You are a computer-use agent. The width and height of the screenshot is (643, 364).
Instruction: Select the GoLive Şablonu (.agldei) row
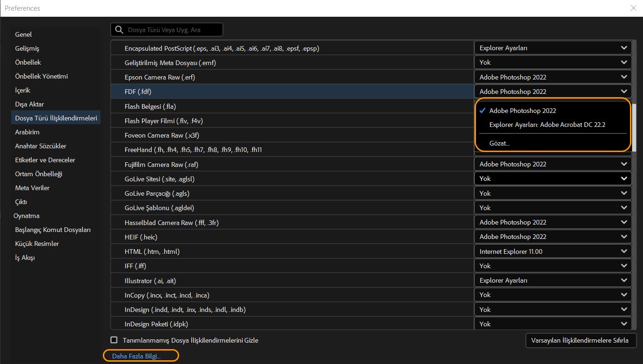point(292,208)
